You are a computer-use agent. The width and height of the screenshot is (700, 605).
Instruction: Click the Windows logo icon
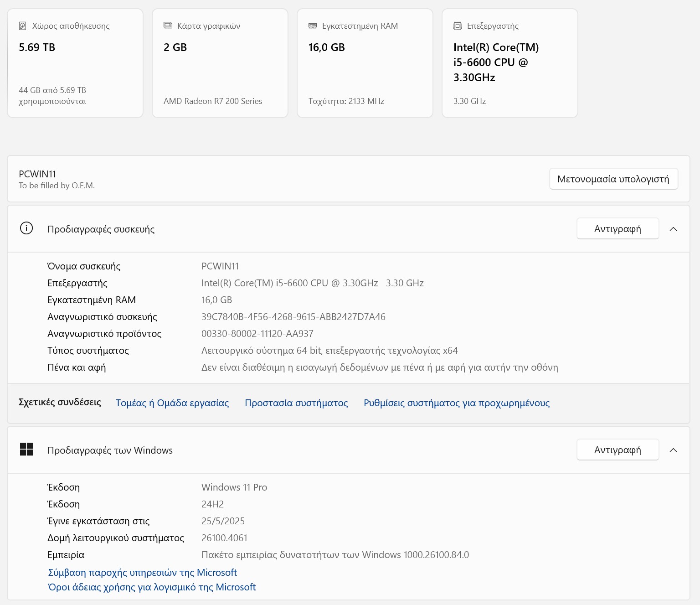26,450
